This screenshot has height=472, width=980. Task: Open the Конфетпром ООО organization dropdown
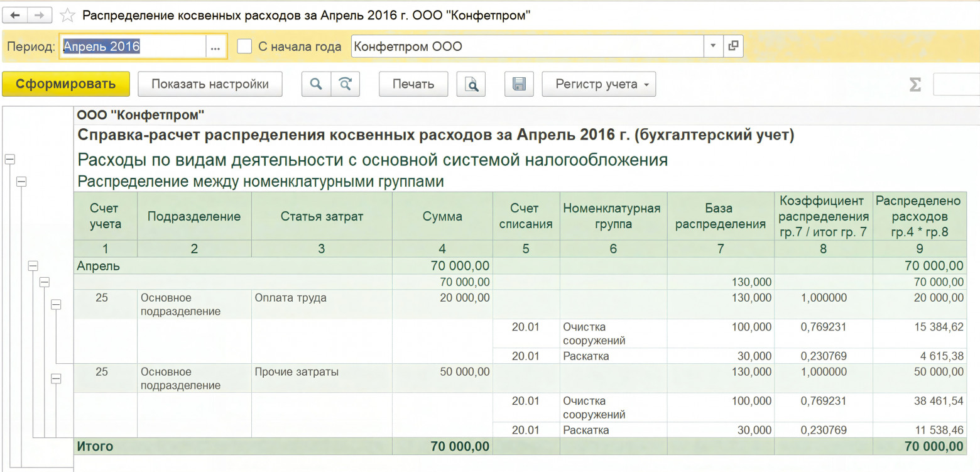point(714,45)
